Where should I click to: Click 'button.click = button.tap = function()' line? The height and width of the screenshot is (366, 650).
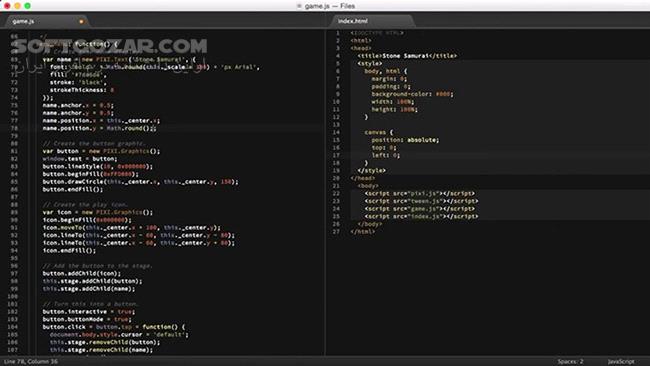coord(114,327)
